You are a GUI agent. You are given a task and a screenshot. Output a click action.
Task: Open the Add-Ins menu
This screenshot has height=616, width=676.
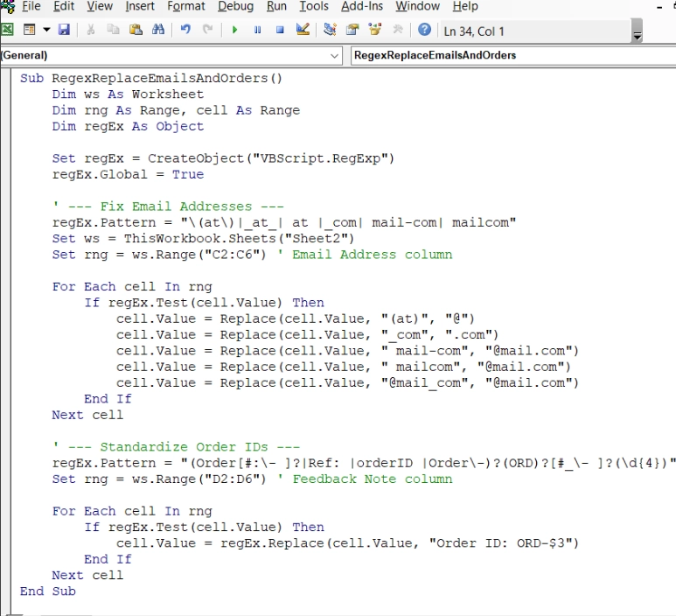click(x=362, y=6)
